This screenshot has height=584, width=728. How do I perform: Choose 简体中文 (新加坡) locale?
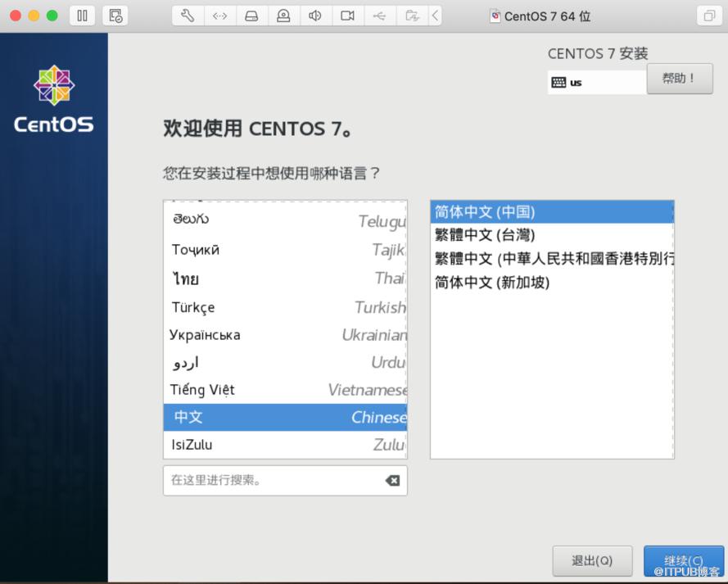coord(552,283)
